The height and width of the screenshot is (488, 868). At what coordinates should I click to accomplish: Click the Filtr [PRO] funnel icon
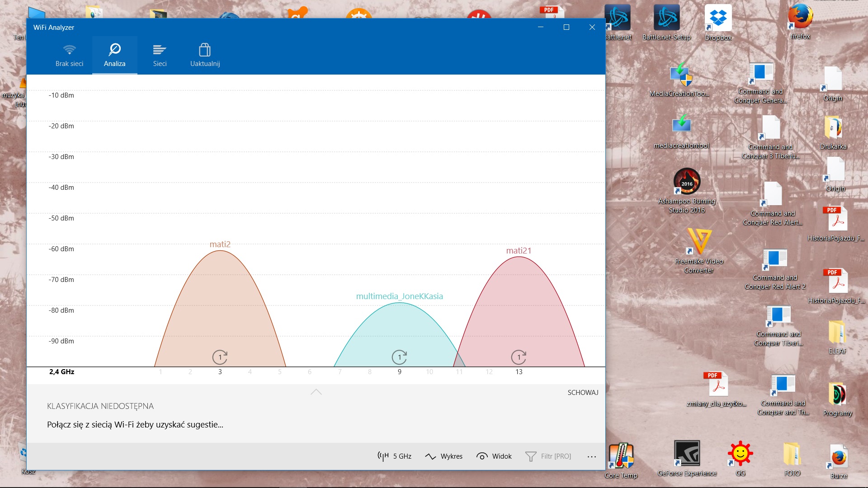531,456
